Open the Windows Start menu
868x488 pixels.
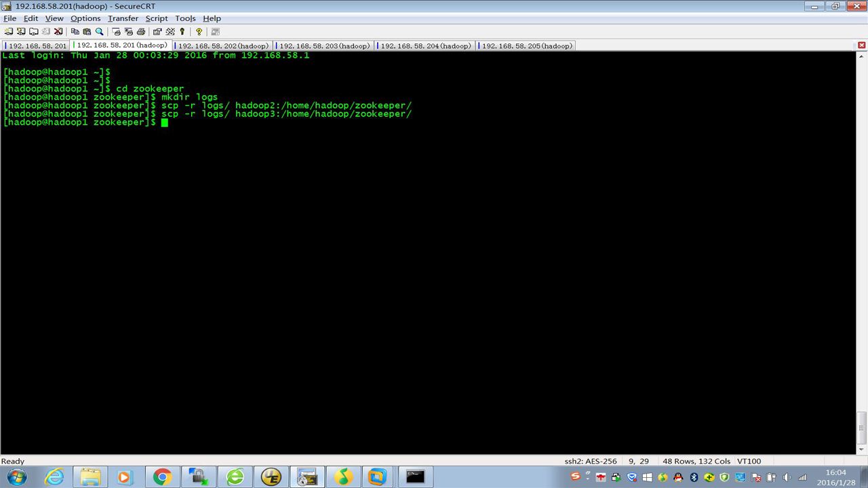point(16,477)
